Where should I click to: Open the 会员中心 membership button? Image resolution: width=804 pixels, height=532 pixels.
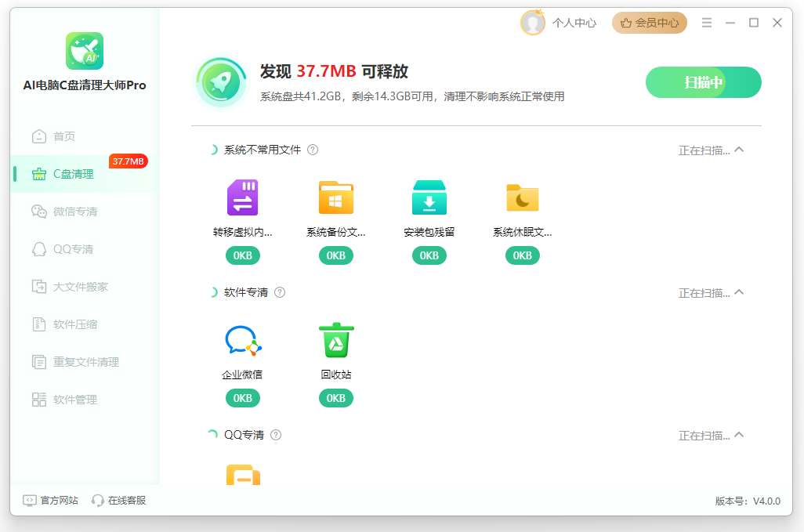(x=649, y=23)
